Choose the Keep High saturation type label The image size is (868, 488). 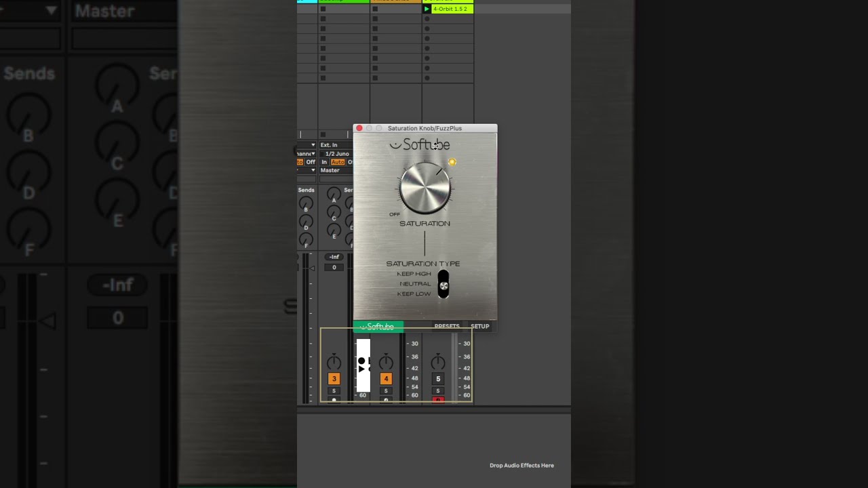pos(414,274)
